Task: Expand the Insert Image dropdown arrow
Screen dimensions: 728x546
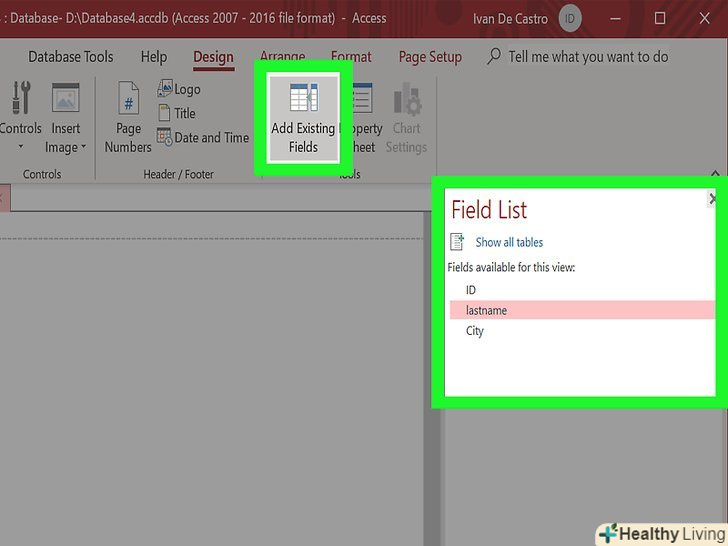Action: point(84,147)
